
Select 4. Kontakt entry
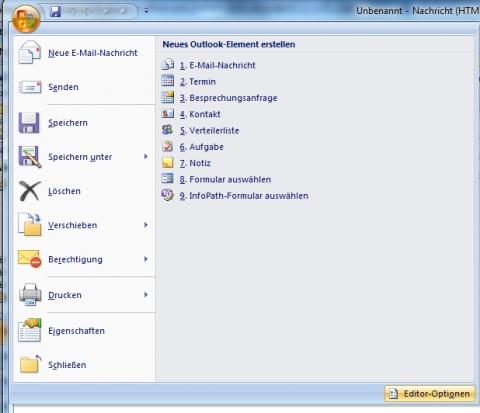(200, 114)
